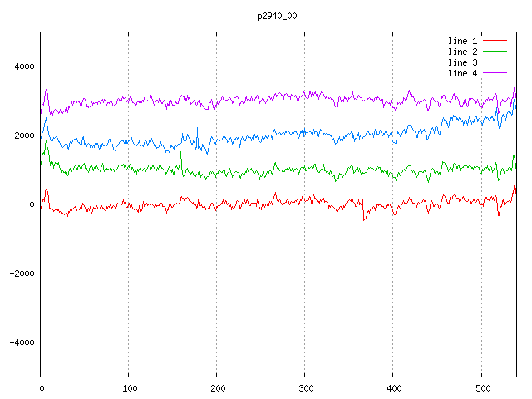Select the "line 2" legend label

[x=462, y=52]
